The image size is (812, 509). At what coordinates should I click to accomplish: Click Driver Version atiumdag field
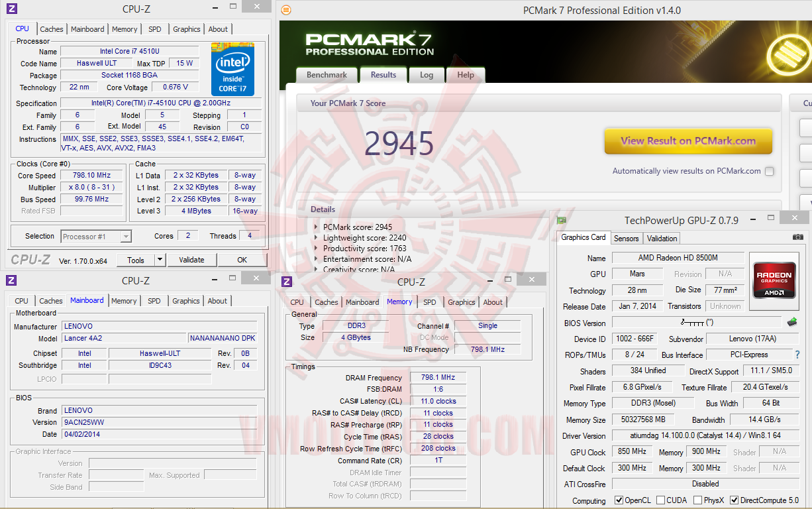click(x=705, y=436)
